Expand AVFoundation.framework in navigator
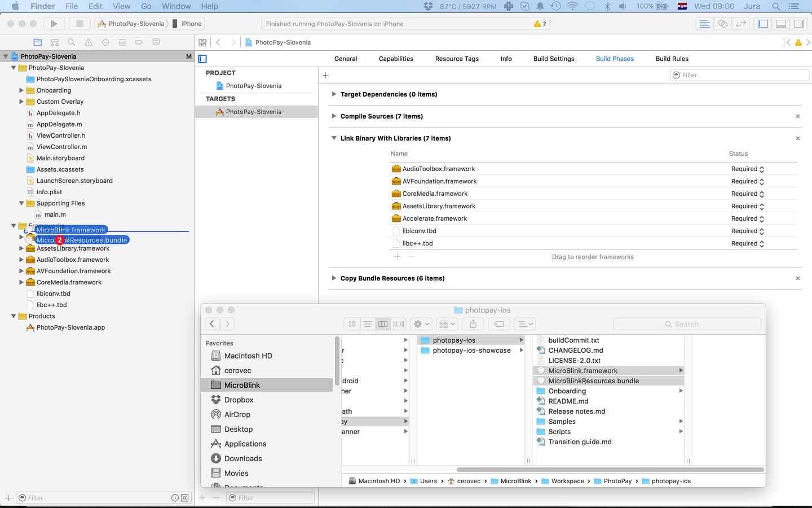 (21, 271)
